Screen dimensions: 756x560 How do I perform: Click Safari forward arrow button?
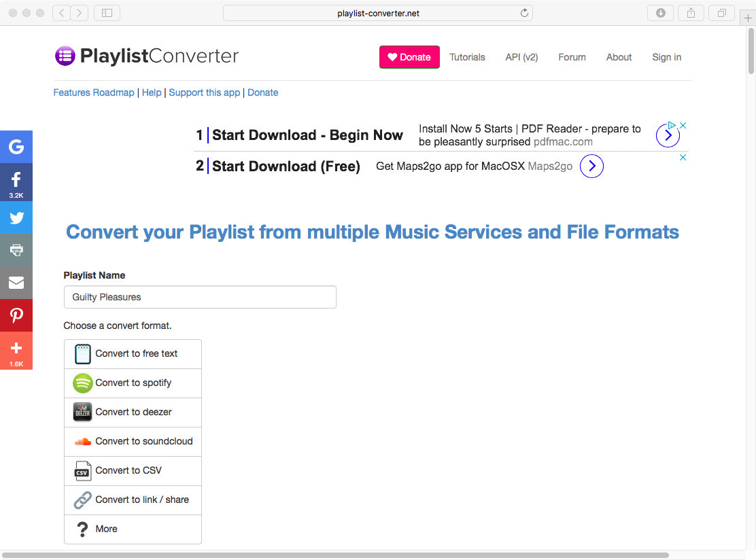79,13
